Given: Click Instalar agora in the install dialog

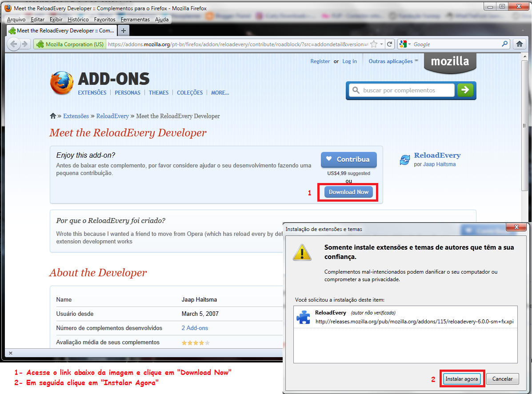Looking at the screenshot, I should [x=461, y=379].
